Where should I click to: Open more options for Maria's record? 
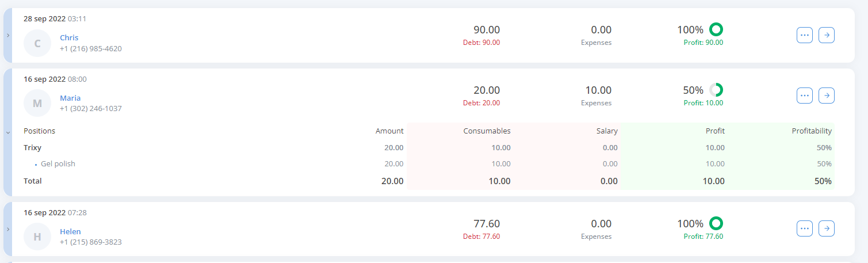click(805, 96)
